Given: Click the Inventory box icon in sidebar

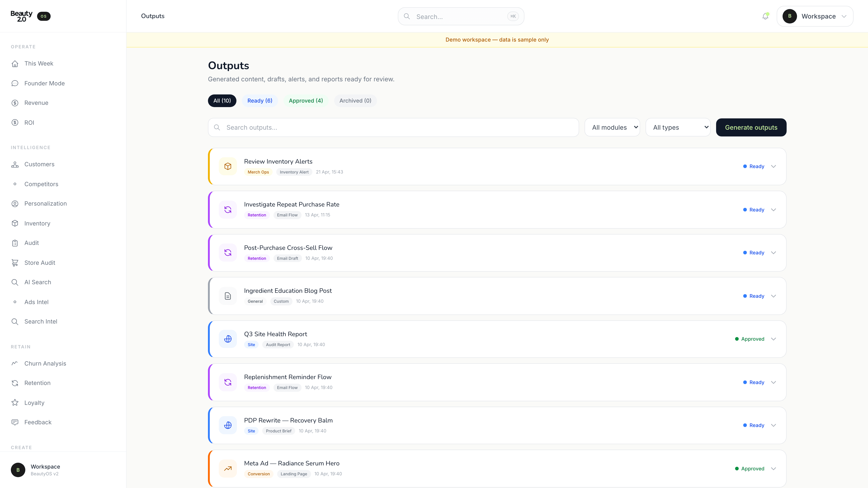Looking at the screenshot, I should pyautogui.click(x=15, y=223).
